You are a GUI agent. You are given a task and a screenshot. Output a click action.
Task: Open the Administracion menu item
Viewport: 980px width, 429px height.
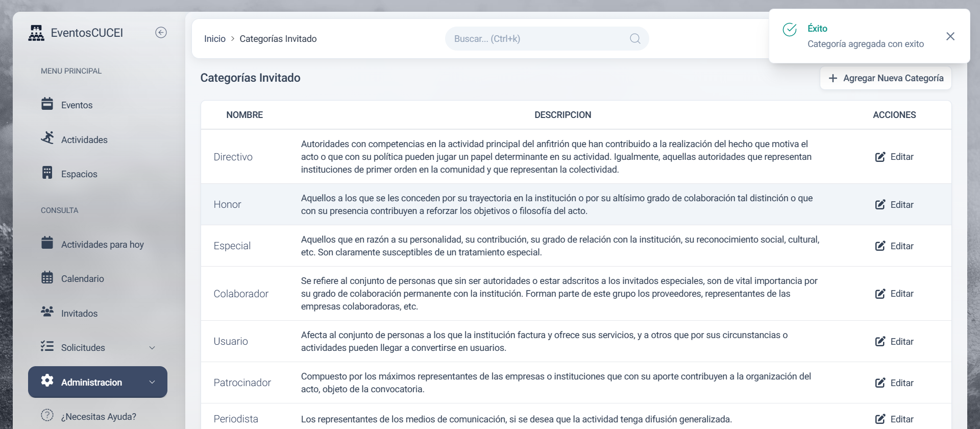(97, 382)
